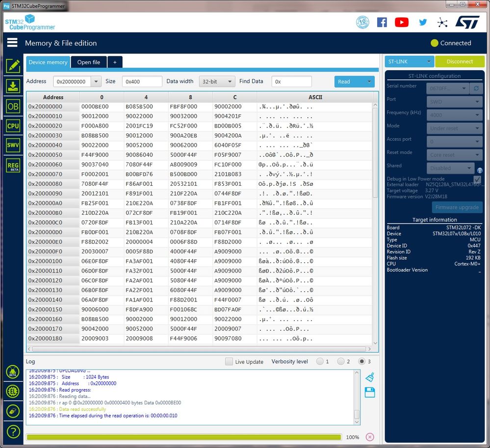Select verbosity level 3
Viewport: 490px width, 448px height.
(x=361, y=361)
